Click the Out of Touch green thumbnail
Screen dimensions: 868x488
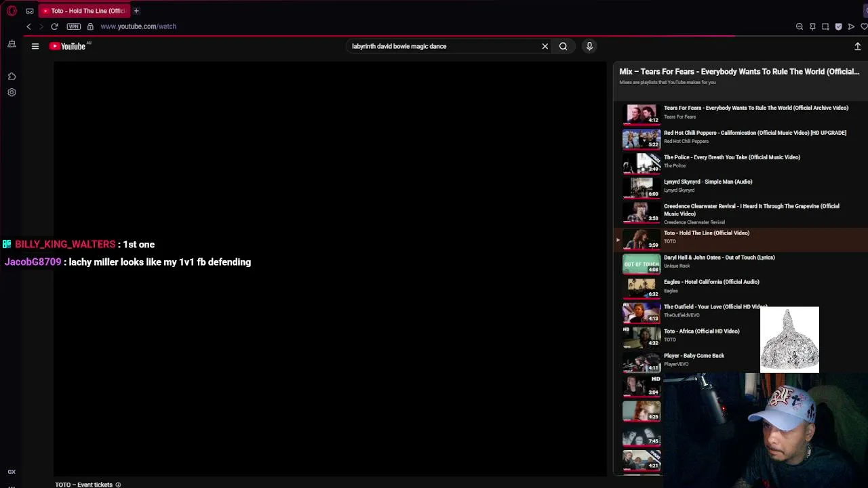click(x=642, y=264)
